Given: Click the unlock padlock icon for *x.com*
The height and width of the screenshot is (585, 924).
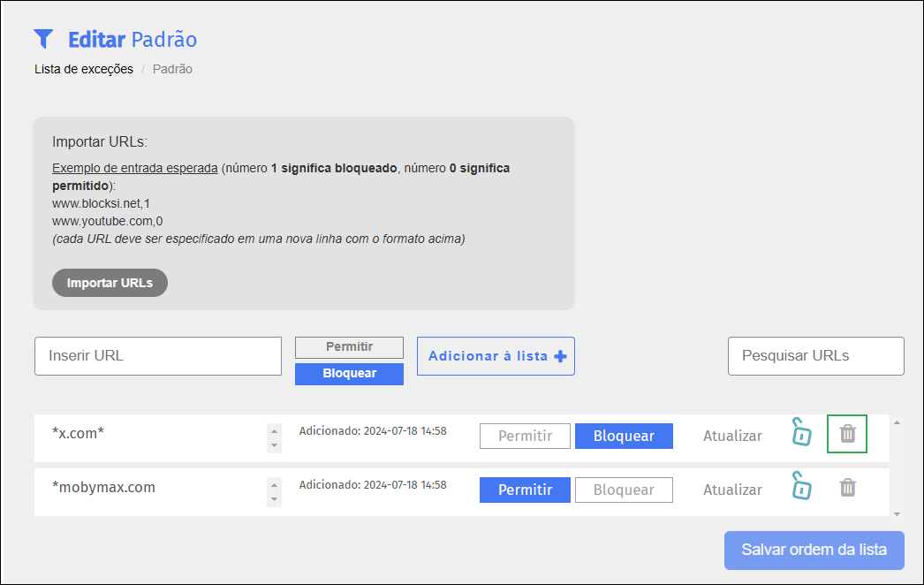Looking at the screenshot, I should coord(801,431).
